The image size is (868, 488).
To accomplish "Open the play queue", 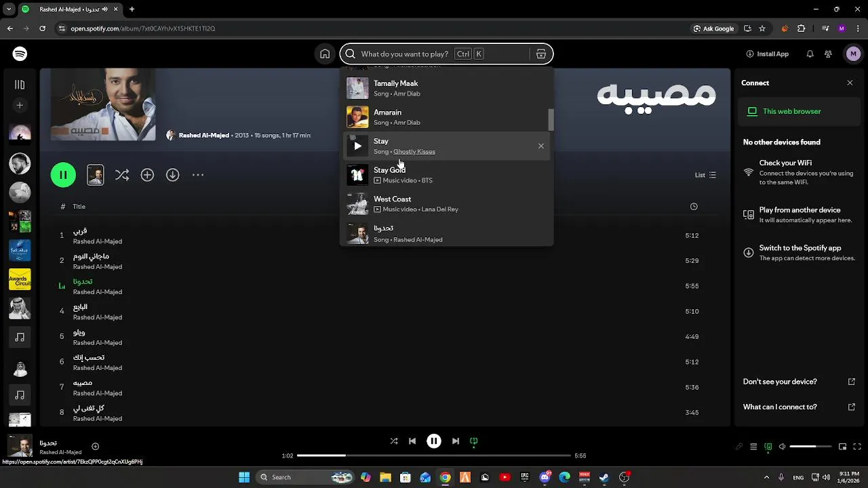I will pos(753,447).
